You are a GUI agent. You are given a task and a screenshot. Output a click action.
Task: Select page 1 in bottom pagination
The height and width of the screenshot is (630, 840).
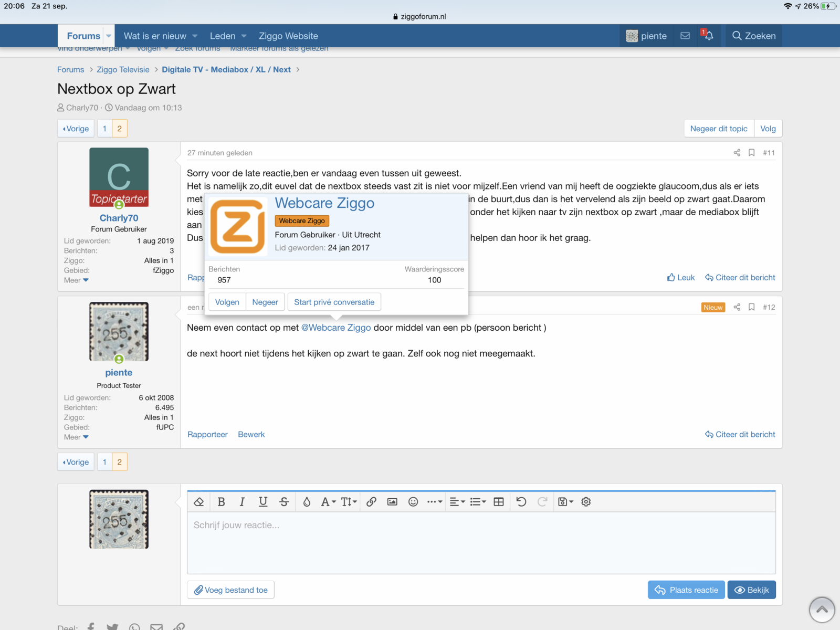[x=104, y=462]
